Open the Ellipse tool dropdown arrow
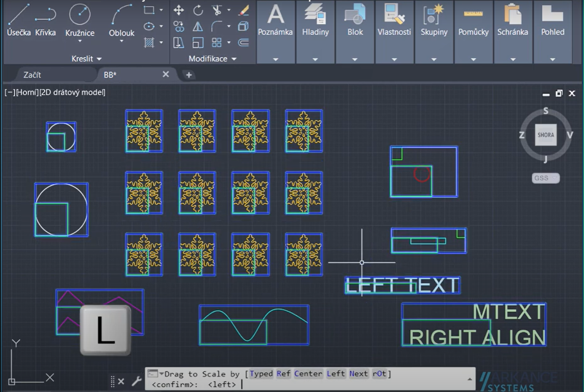This screenshot has width=584, height=392. 161,27
